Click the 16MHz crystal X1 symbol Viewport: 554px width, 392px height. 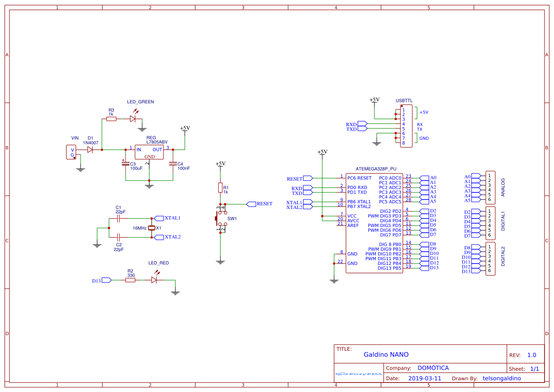[x=152, y=228]
